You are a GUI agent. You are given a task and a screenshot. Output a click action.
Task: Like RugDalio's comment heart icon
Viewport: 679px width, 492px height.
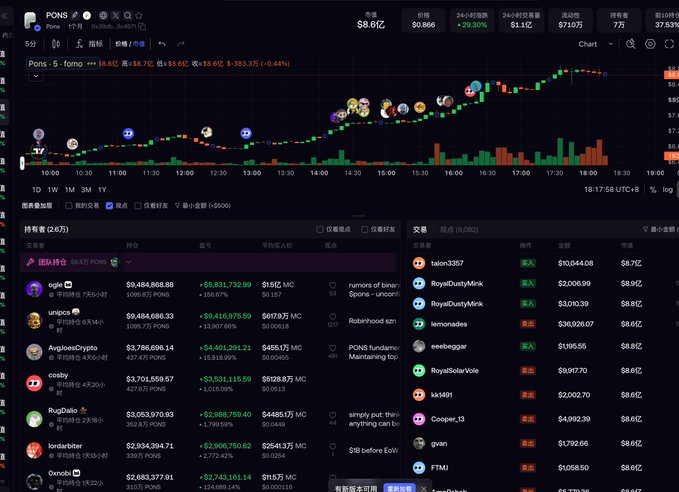[333, 415]
